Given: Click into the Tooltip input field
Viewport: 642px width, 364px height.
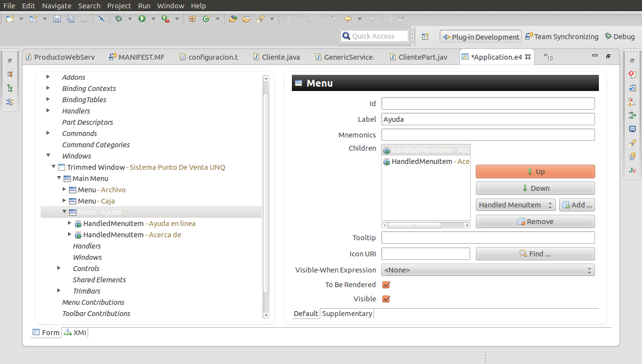Looking at the screenshot, I should point(488,238).
